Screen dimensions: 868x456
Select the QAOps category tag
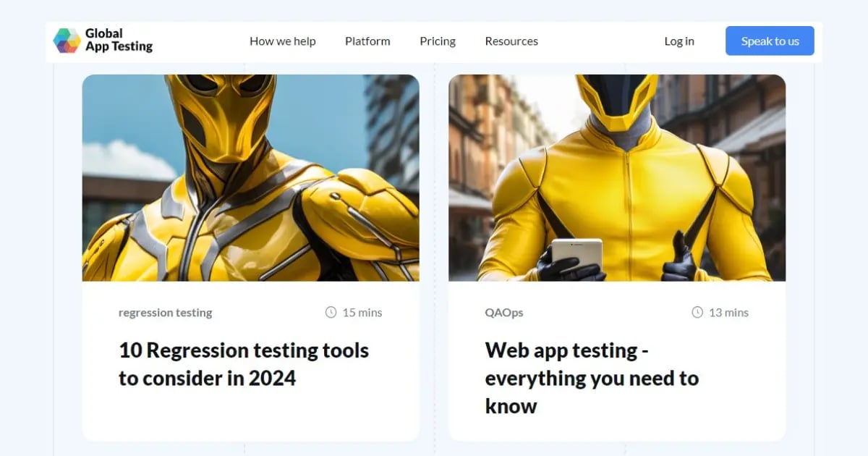504,313
